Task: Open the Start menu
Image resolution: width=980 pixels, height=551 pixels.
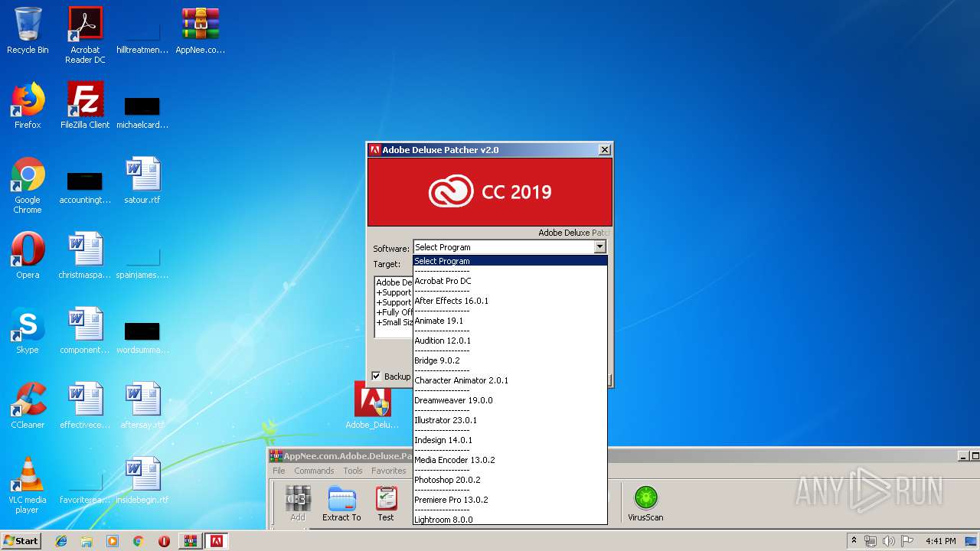Action: [x=21, y=541]
